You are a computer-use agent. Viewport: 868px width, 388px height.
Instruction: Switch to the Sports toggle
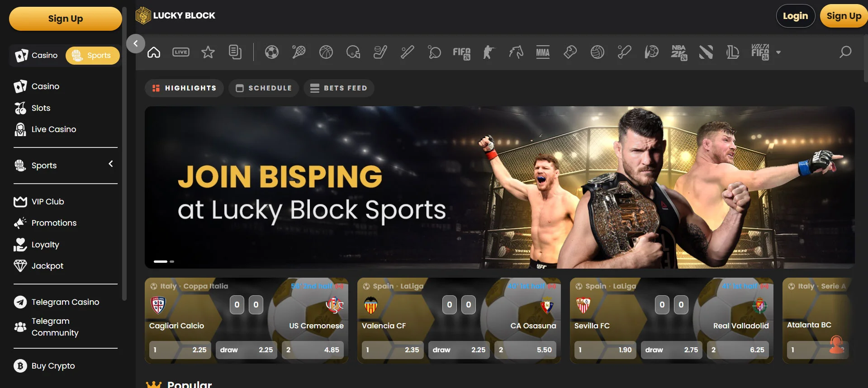click(x=92, y=55)
